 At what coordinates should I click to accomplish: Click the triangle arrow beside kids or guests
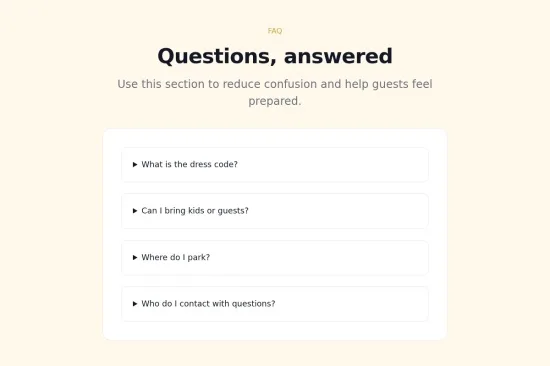pyautogui.click(x=135, y=211)
